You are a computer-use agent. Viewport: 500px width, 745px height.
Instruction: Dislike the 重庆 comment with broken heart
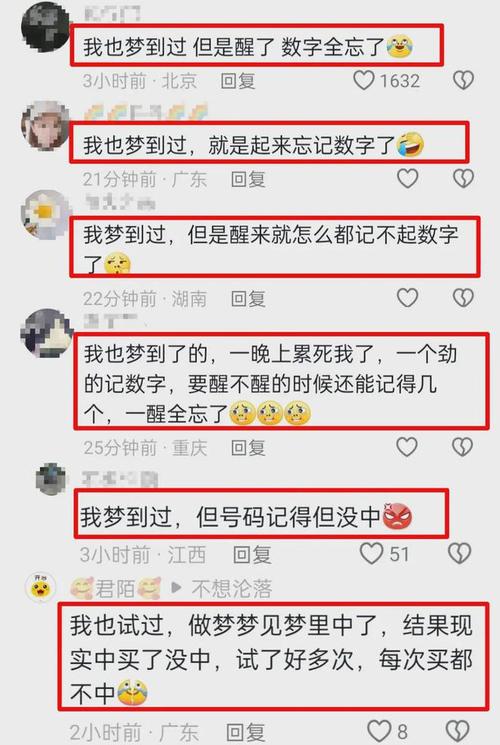(x=462, y=447)
